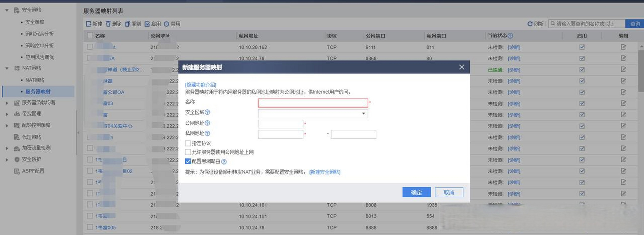Viewport: 644px width, 235px height.
Task: Click the ASPF配置 sidebar icon
Action: click(17, 171)
